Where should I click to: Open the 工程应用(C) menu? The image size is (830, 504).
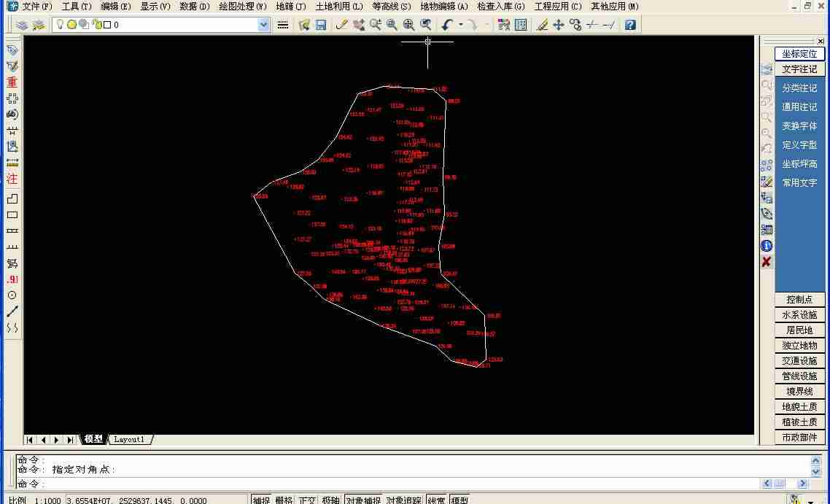point(558,7)
